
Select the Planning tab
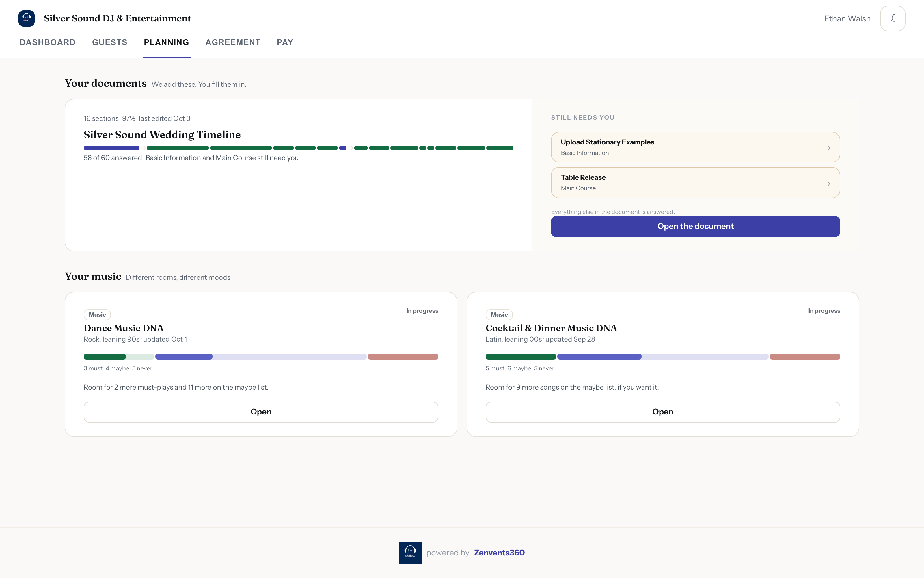tap(167, 42)
